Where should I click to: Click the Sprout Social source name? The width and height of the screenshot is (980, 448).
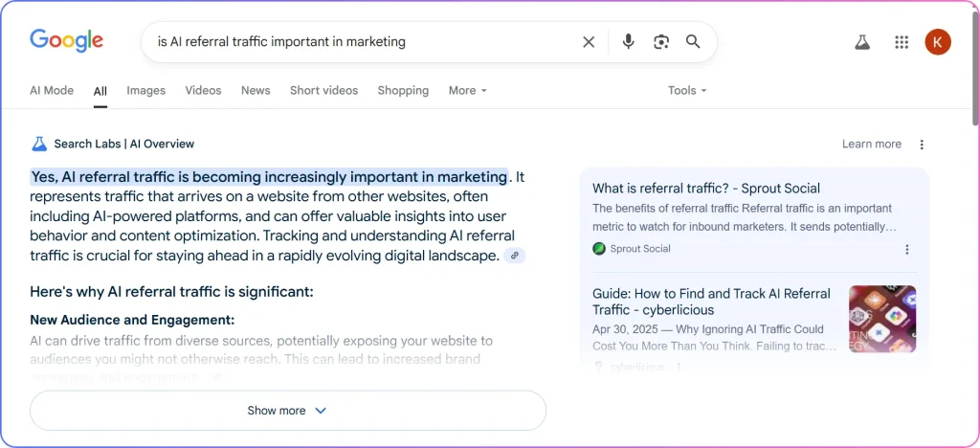(x=640, y=249)
